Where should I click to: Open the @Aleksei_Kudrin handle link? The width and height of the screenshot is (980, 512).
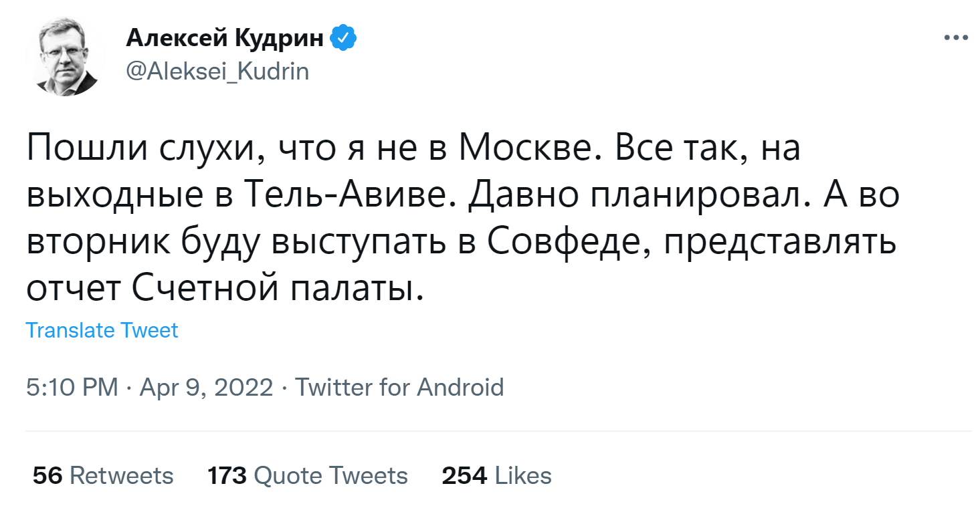[x=217, y=71]
